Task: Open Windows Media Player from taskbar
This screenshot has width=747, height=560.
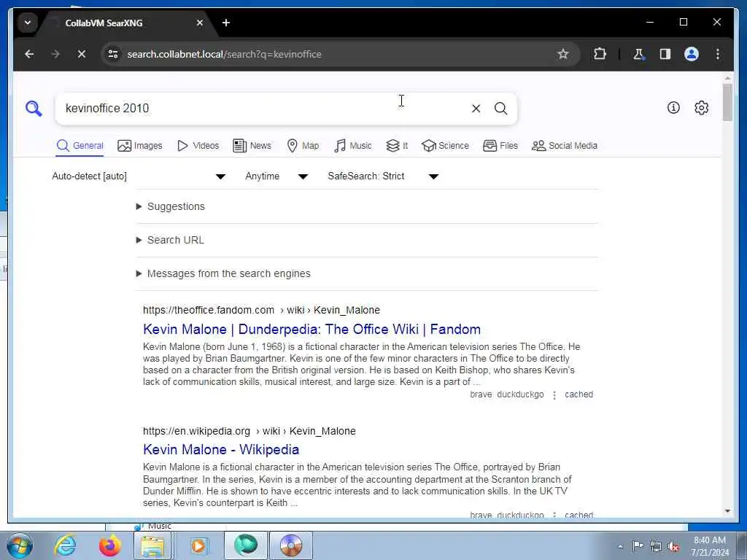Action: [198, 545]
